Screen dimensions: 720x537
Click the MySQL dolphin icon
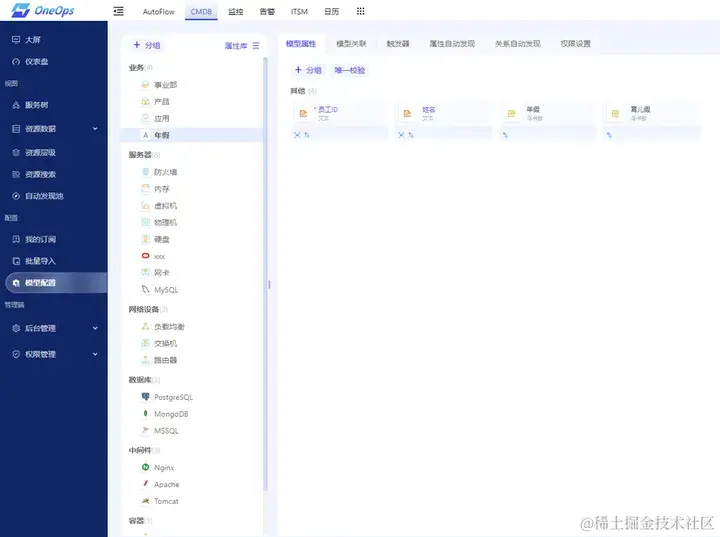coord(146,289)
